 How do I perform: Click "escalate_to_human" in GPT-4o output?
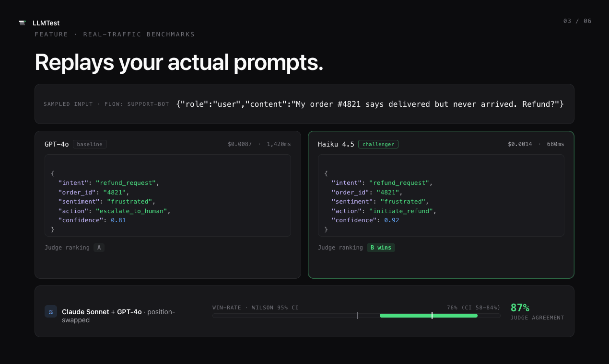tap(131, 211)
